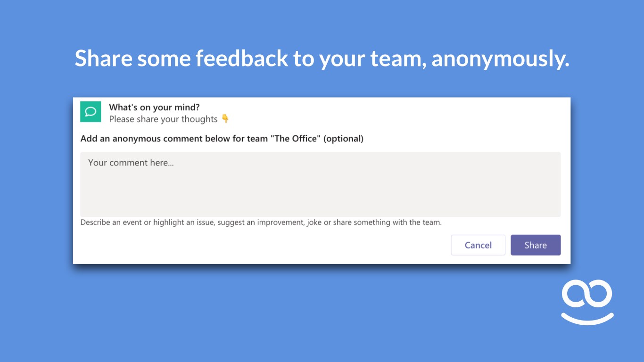Click the green chat bubble app icon
The image size is (644, 362).
91,112
